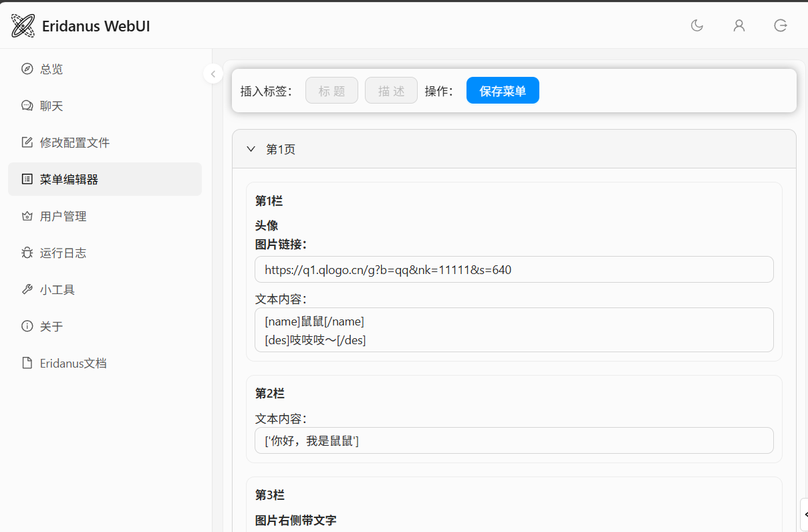Click the blue 保存菜单 button

[x=502, y=91]
